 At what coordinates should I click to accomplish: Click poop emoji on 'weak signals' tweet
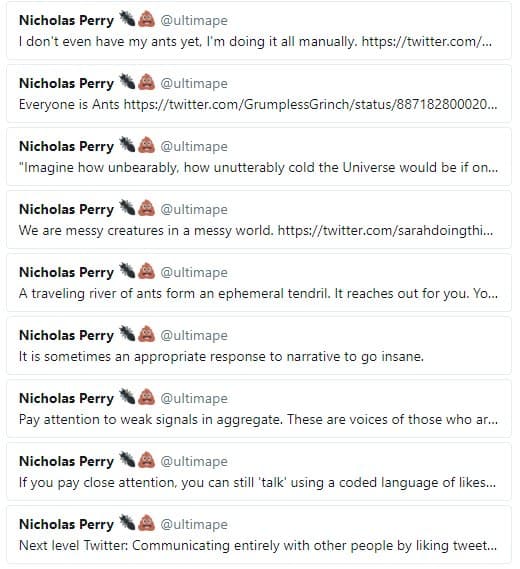pyautogui.click(x=147, y=397)
